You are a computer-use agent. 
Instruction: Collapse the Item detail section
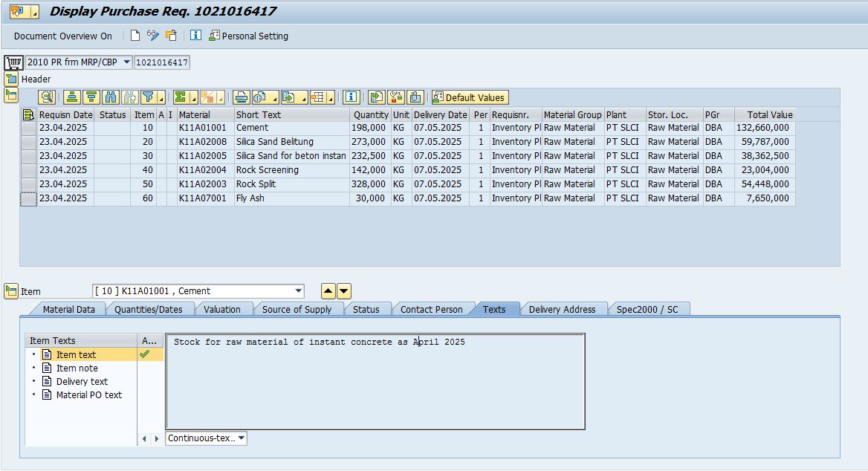click(x=11, y=291)
